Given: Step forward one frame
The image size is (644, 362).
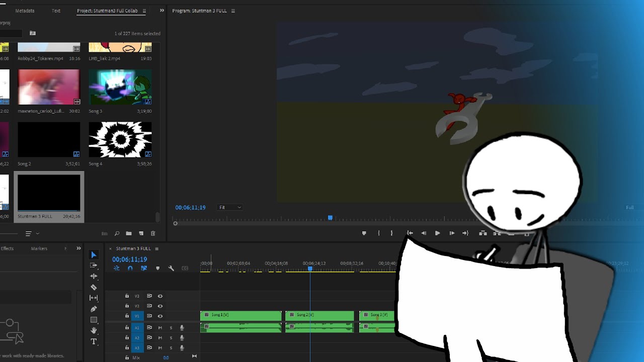Looking at the screenshot, I should coord(452,233).
